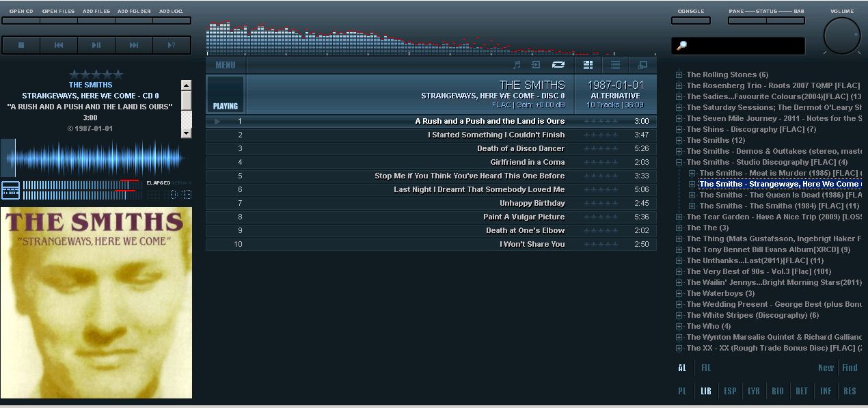Click the magnifying glass search icon
The height and width of the screenshot is (408, 868).
point(681,46)
